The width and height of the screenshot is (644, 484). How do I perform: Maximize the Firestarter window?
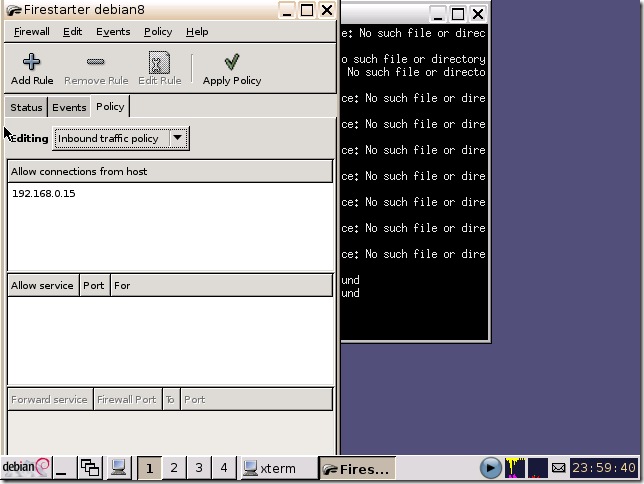tap(307, 10)
